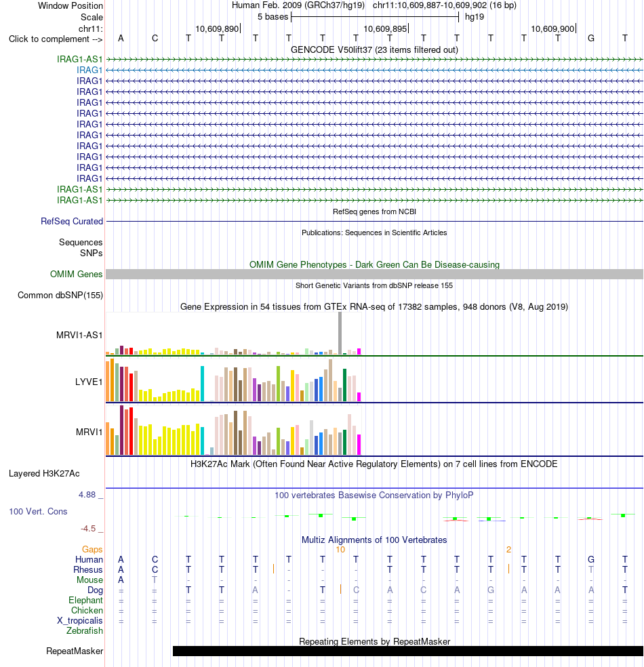Click 'Publications: Sequences in Scientific Articles' title

click(x=374, y=233)
